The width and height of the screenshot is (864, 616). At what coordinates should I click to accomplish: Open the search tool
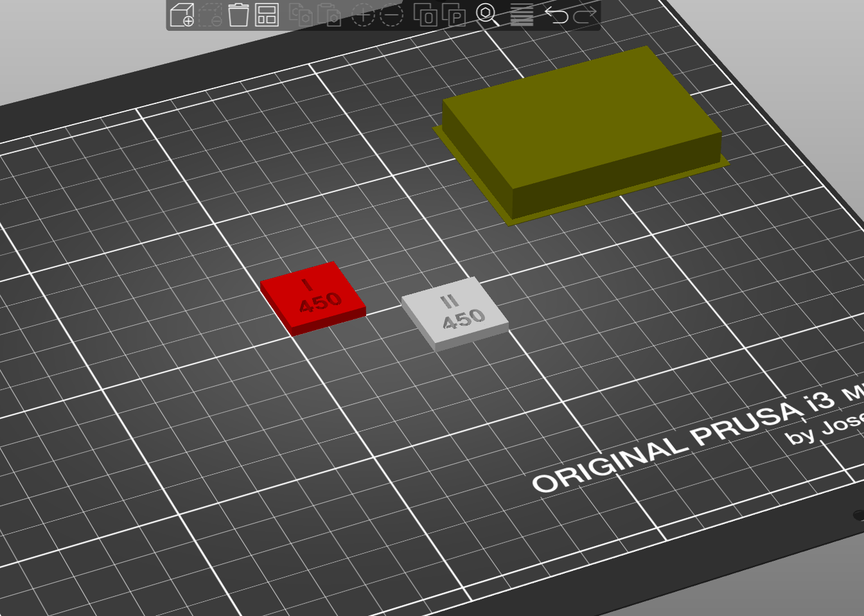[x=487, y=16]
